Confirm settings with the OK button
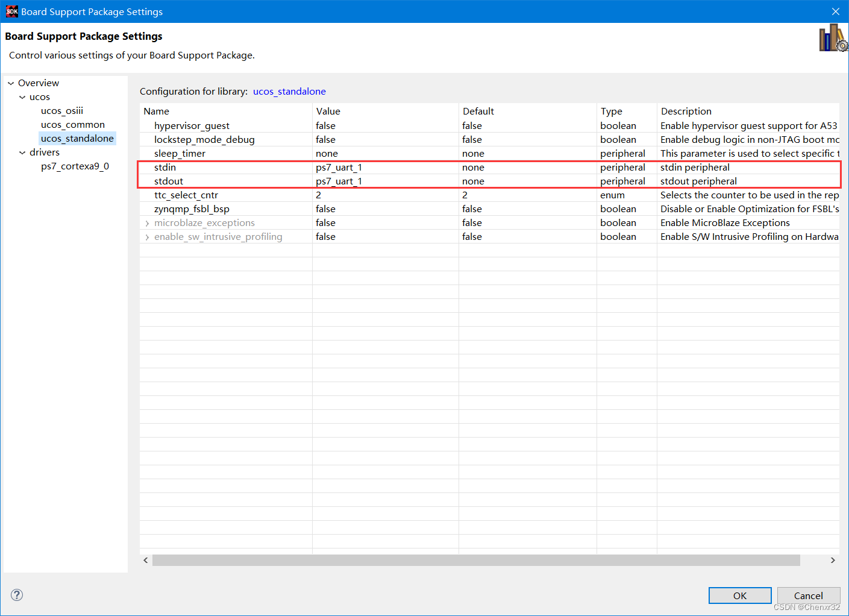849x616 pixels. pos(740,596)
